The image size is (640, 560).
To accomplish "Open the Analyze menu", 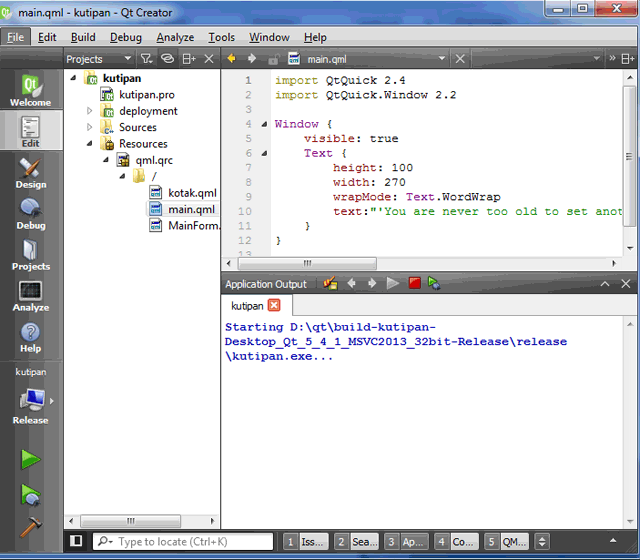I will (x=175, y=37).
